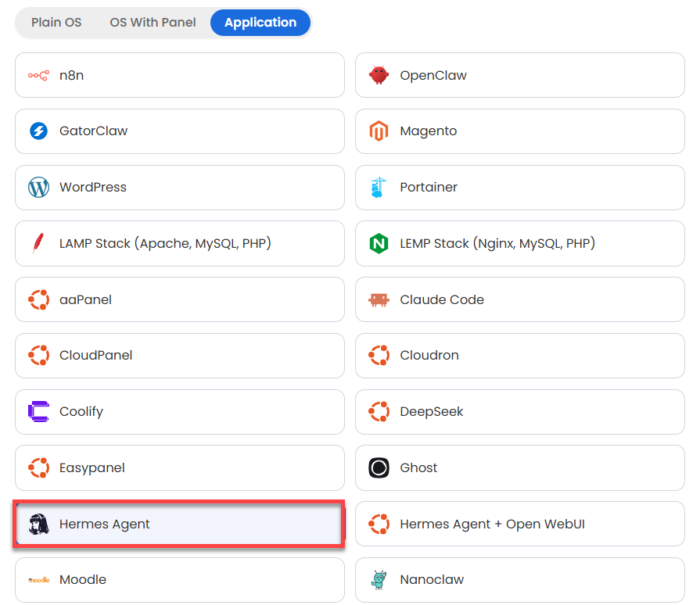The width and height of the screenshot is (700, 605).
Task: Click the Portainer crane icon
Action: pos(379,188)
